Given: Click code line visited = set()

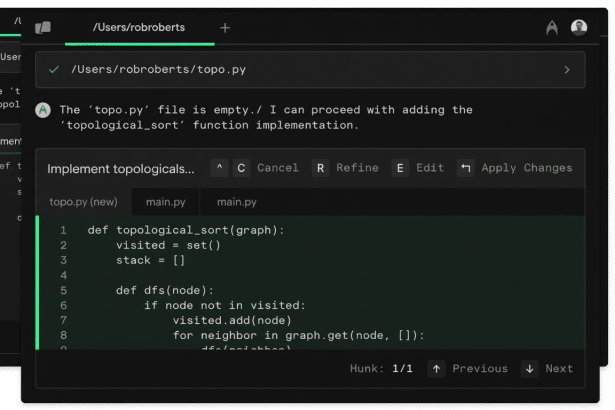Looking at the screenshot, I should click(168, 245).
